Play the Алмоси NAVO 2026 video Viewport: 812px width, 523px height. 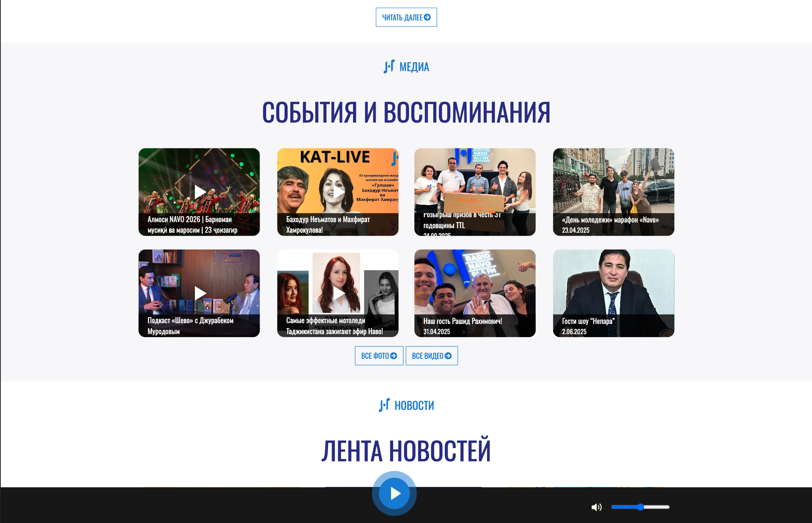click(x=199, y=192)
